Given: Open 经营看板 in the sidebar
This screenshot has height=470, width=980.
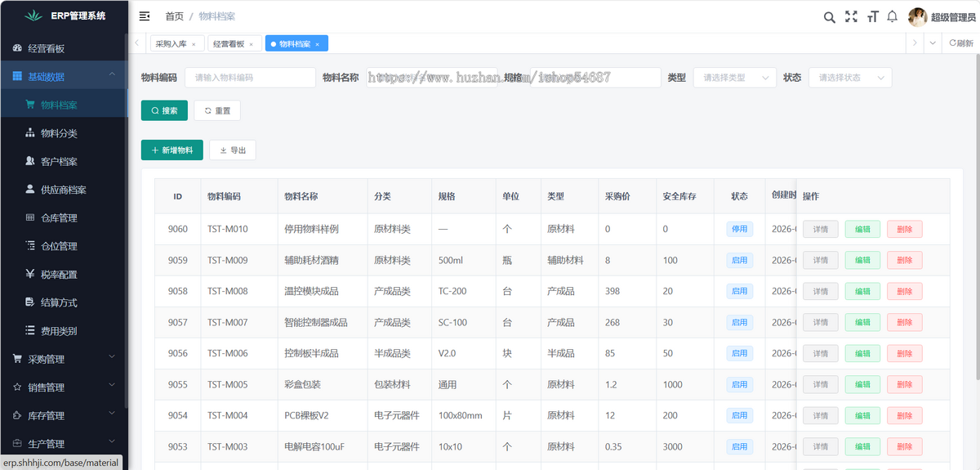Looking at the screenshot, I should pyautogui.click(x=64, y=48).
